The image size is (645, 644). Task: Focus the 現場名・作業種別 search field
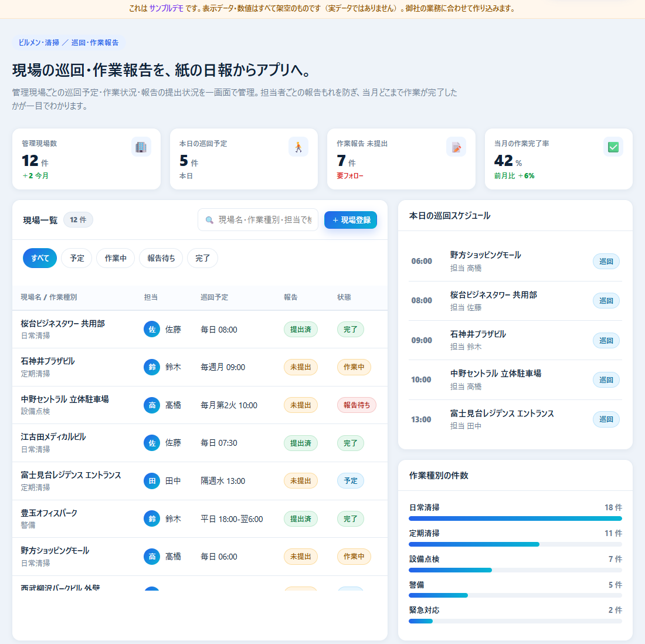click(x=258, y=220)
